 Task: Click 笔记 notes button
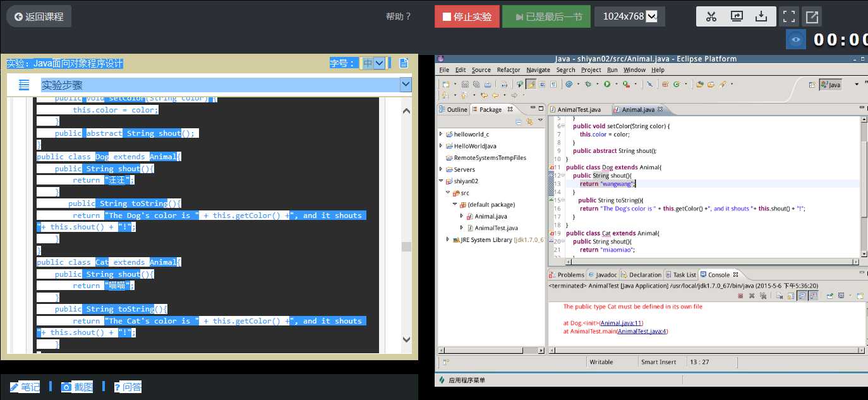tap(25, 387)
